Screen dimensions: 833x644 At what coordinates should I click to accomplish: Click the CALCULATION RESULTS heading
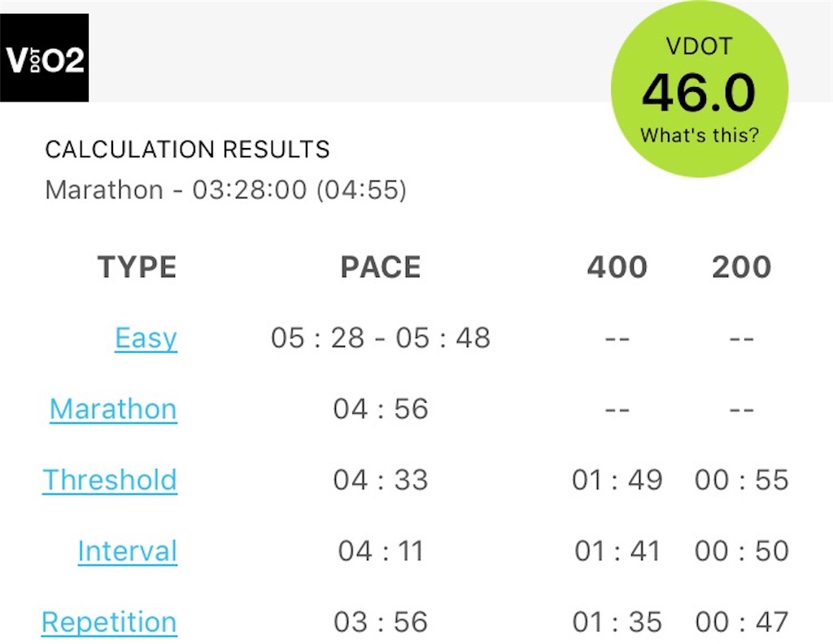click(188, 150)
